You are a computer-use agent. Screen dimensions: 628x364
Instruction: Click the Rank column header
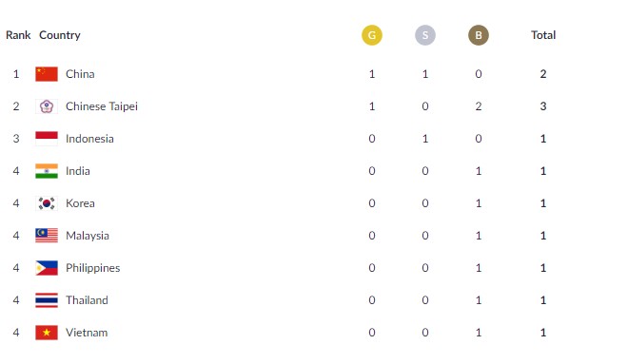click(x=18, y=35)
